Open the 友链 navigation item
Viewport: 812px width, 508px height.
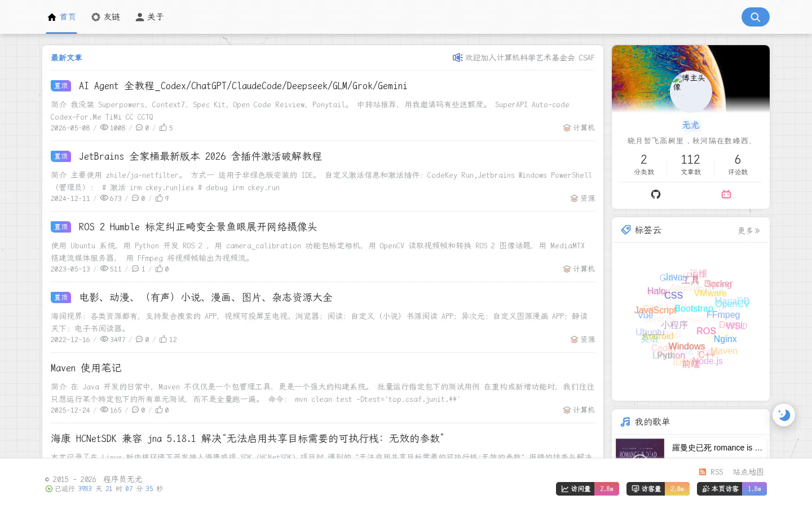coord(105,17)
